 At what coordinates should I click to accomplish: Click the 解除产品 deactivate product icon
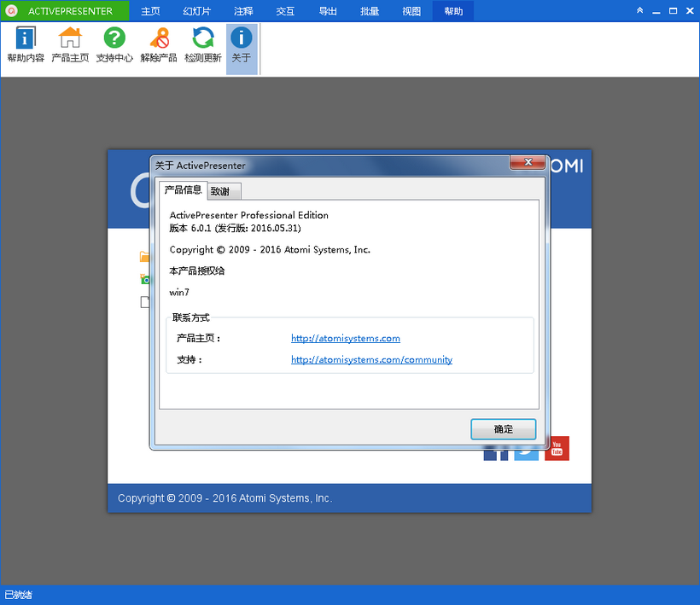pos(159,44)
